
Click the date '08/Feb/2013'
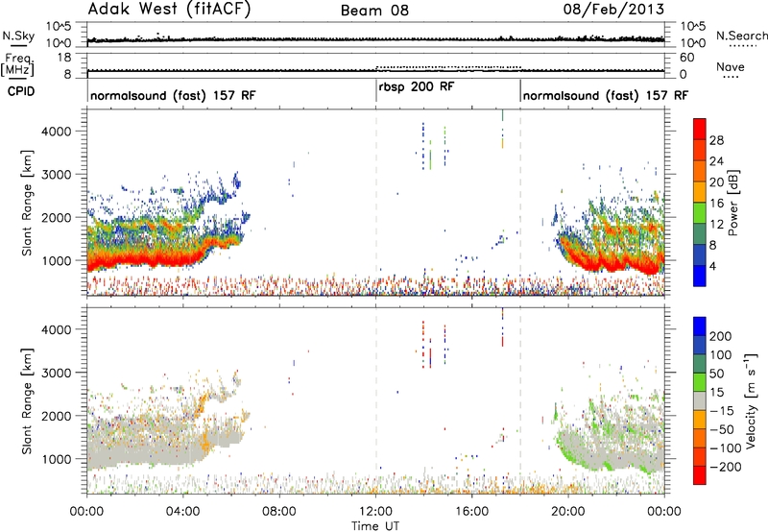[613, 9]
